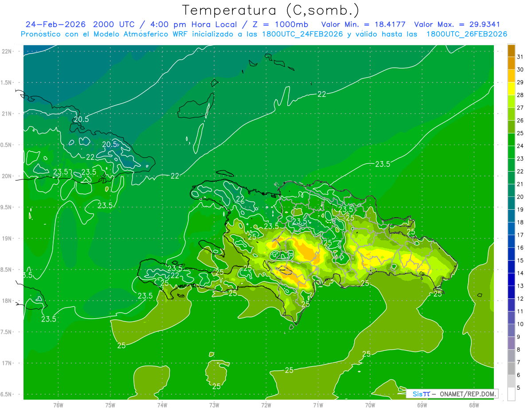The height and width of the screenshot is (411, 532).
Task: Click colorbar value label '20'
Action: click(520, 197)
